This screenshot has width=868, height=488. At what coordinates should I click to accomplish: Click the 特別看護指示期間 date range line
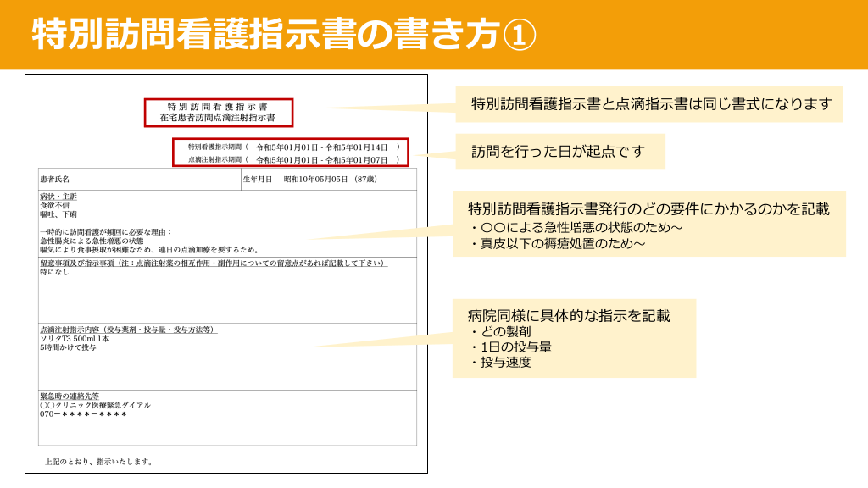[x=292, y=147]
